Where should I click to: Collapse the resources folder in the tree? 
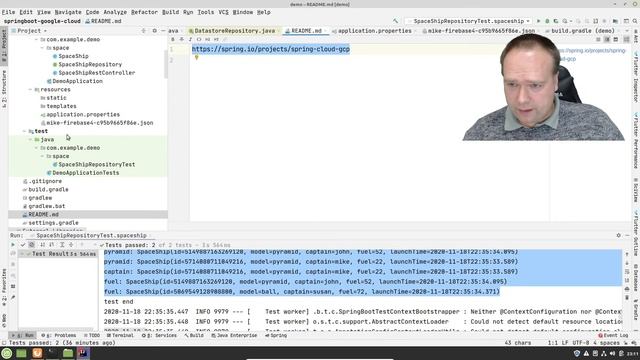tap(30, 89)
